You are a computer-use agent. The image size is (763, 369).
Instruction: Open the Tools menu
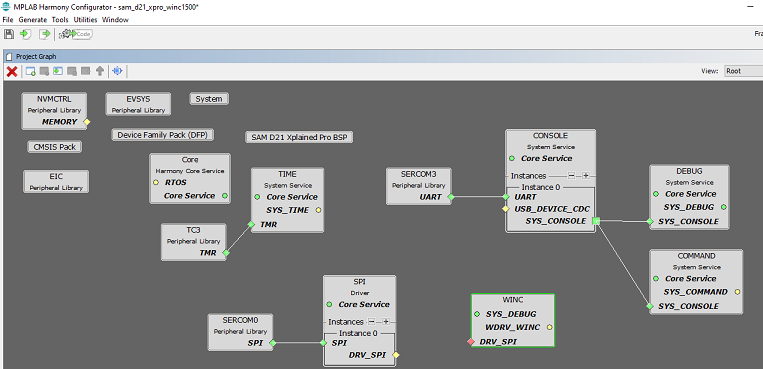(x=60, y=20)
